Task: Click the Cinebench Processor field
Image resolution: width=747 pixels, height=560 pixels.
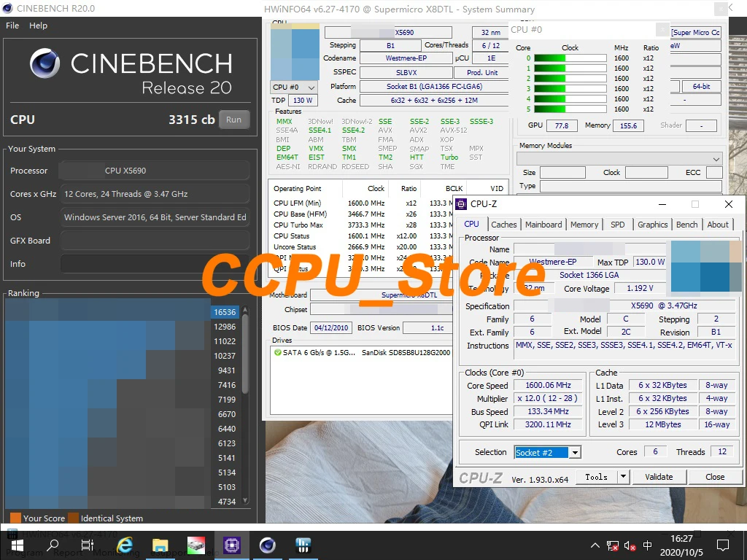Action: coord(155,171)
